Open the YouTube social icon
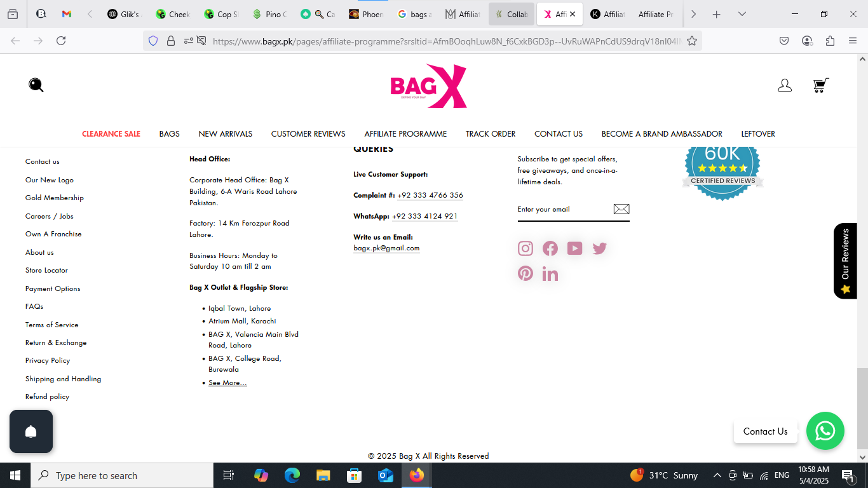The height and width of the screenshot is (488, 868). click(575, 248)
